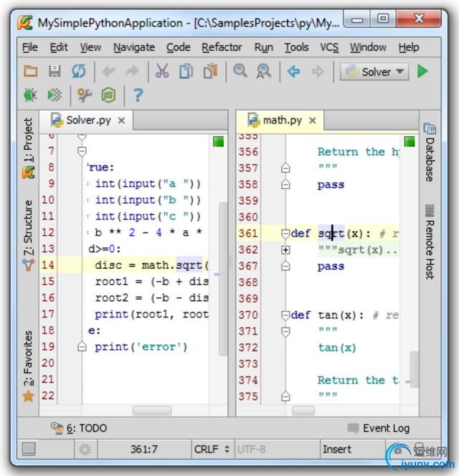Start debugging with the bug icon
This screenshot has width=459, height=476.
30,95
